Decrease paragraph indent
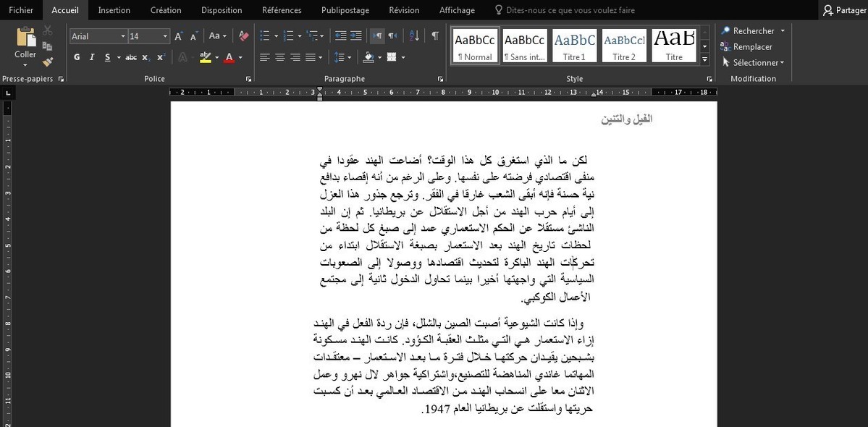Screen dimensions: 868x427 coord(341,36)
